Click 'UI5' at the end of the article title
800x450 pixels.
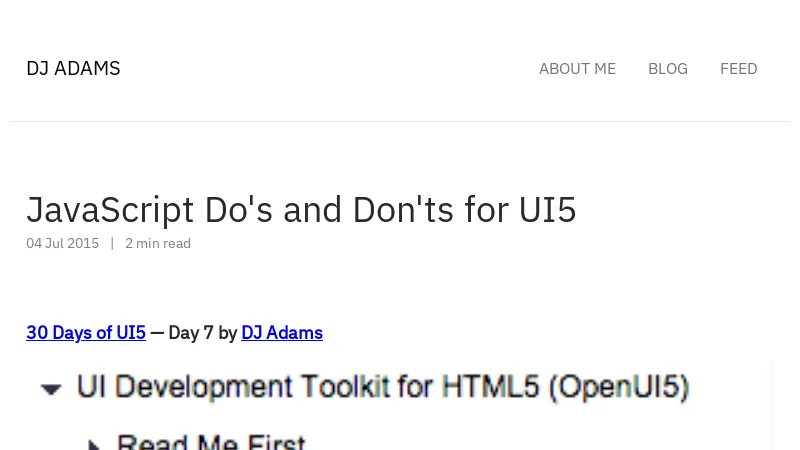click(x=547, y=210)
